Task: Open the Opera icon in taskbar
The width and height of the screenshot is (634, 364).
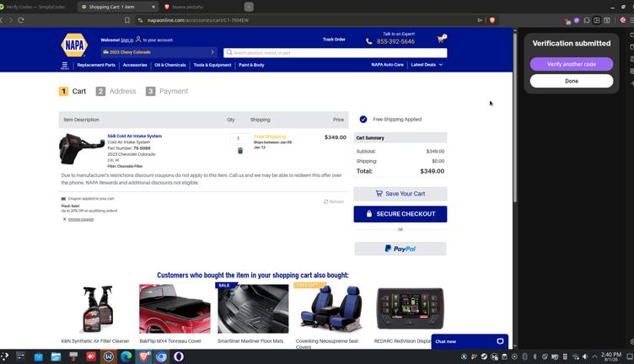Action: (179, 356)
